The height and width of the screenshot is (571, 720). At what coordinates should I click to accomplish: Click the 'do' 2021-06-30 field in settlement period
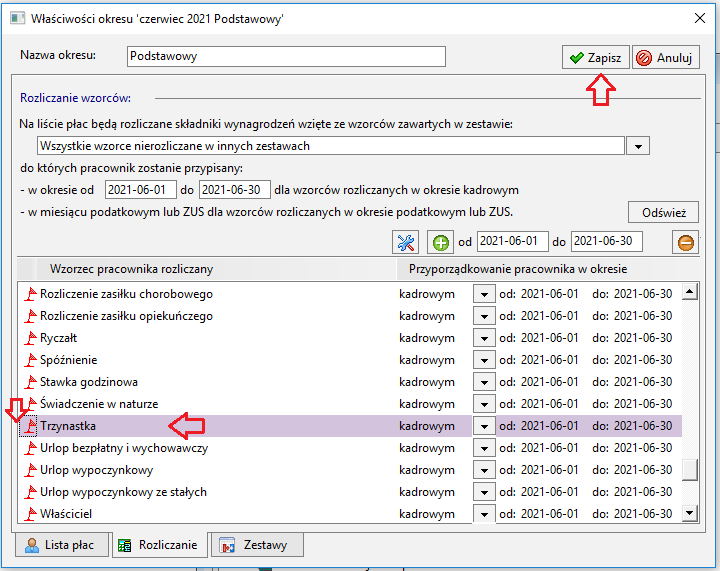click(235, 190)
